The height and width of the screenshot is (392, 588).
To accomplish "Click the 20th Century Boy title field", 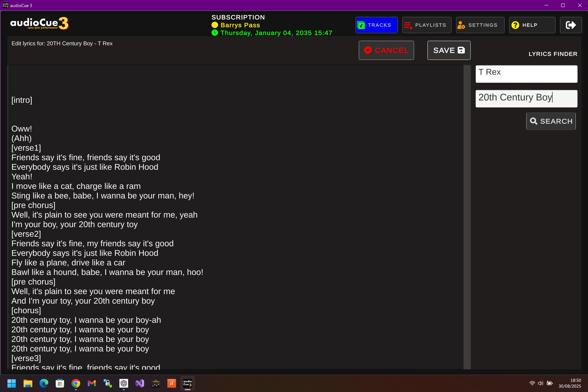I will [x=526, y=99].
